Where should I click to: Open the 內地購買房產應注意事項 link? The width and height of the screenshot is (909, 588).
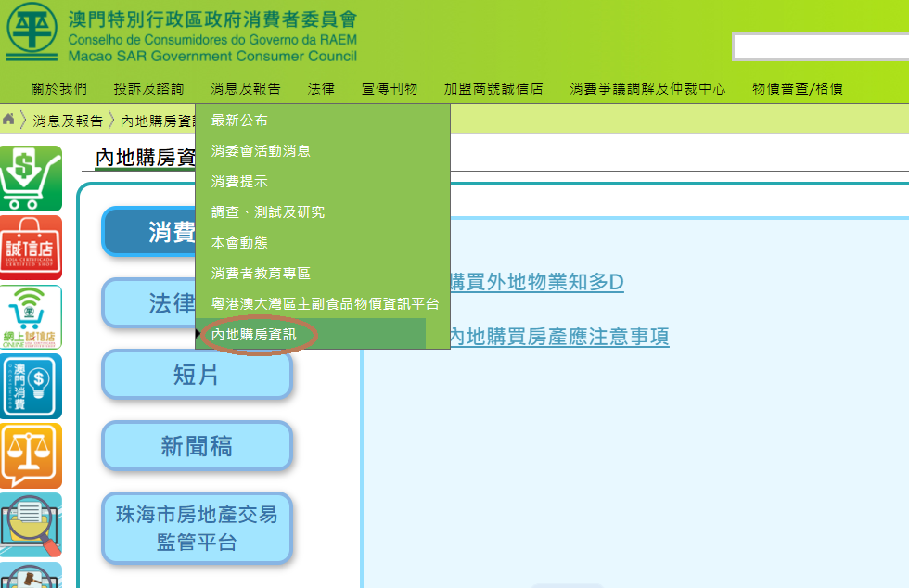[x=558, y=337]
